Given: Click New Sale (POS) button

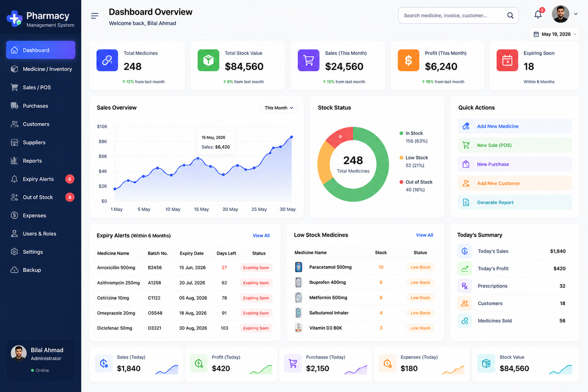Looking at the screenshot, I should (x=515, y=145).
